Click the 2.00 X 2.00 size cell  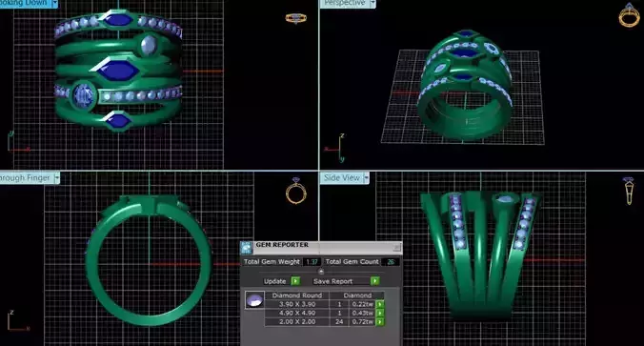point(297,322)
